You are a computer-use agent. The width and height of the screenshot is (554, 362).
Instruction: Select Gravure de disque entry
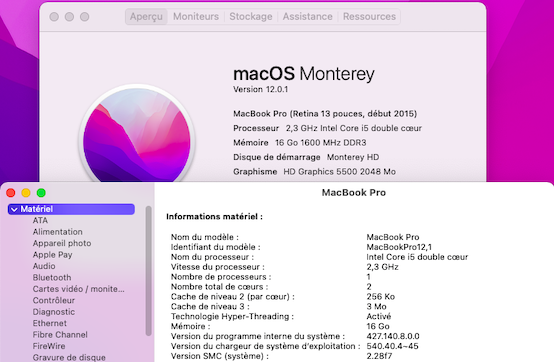pyautogui.click(x=69, y=357)
